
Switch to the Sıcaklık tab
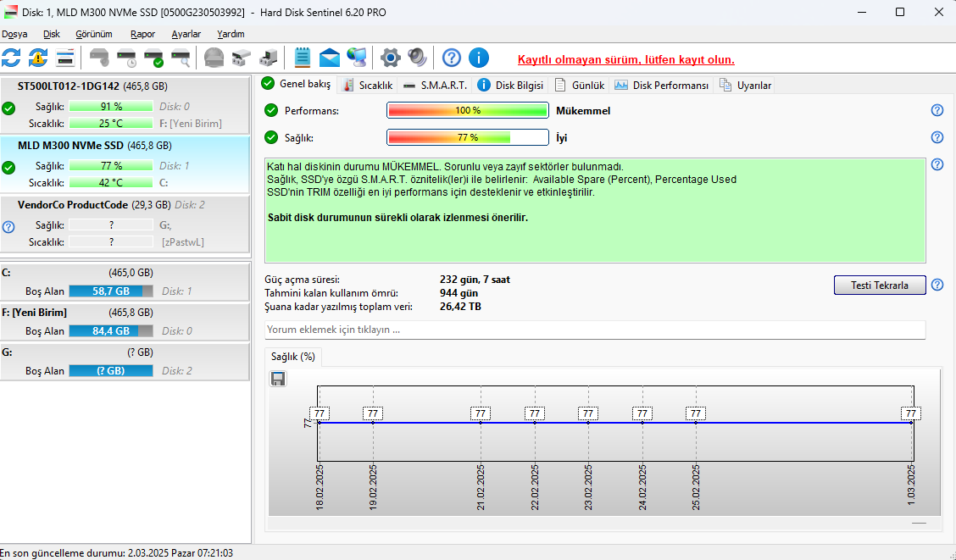(368, 86)
